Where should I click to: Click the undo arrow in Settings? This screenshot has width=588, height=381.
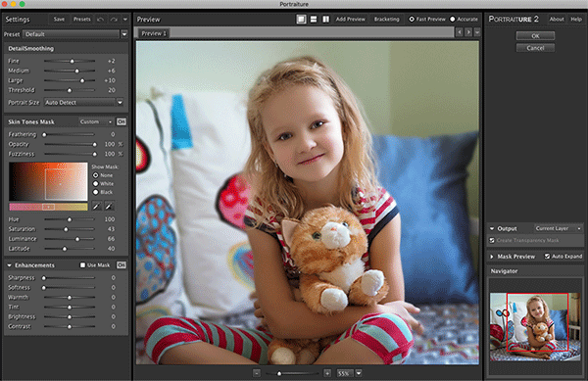pos(101,20)
